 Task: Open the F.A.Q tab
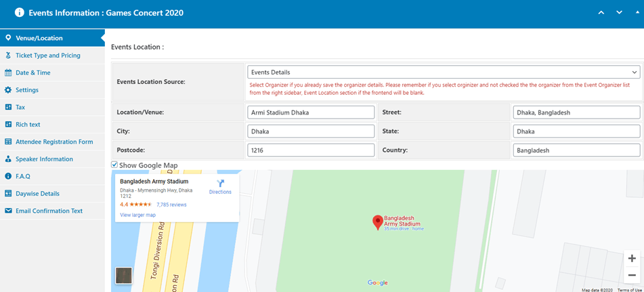click(53, 176)
